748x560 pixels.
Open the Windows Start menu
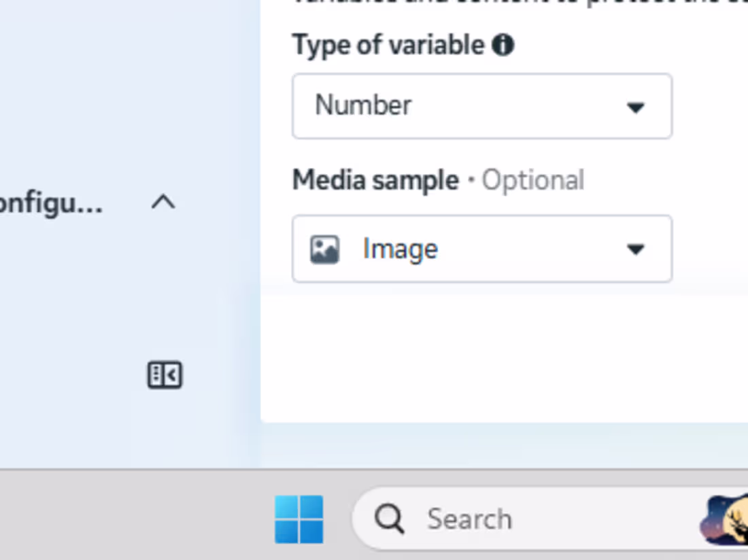coord(299,519)
